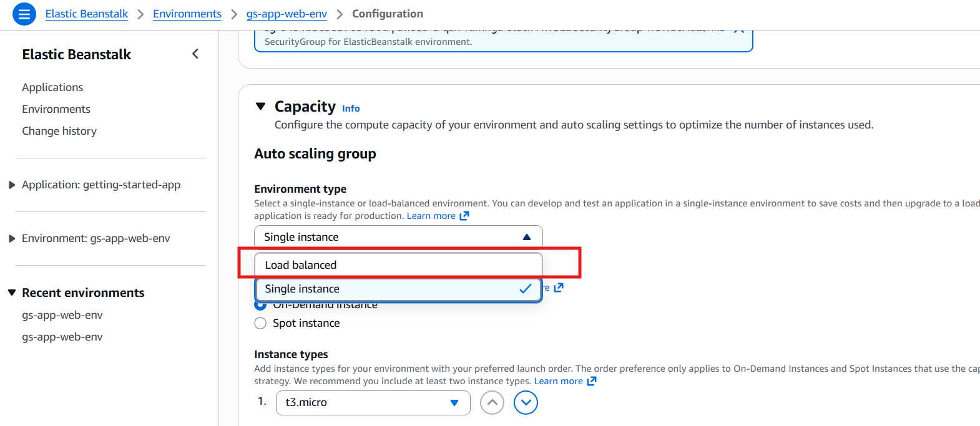The height and width of the screenshot is (426, 980).
Task: Collapse the Elastic Beanstalk side panel
Action: [x=195, y=54]
